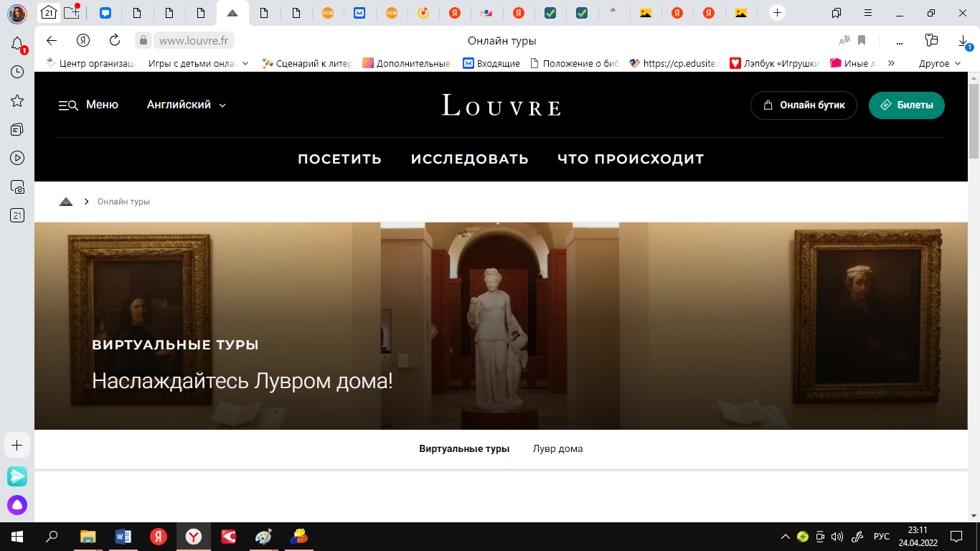Click the Онлайн туры breadcrumb link
980x551 pixels.
(124, 202)
